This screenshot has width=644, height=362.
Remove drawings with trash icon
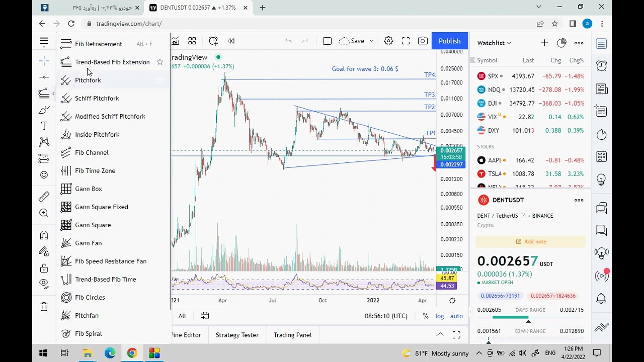tap(44, 306)
